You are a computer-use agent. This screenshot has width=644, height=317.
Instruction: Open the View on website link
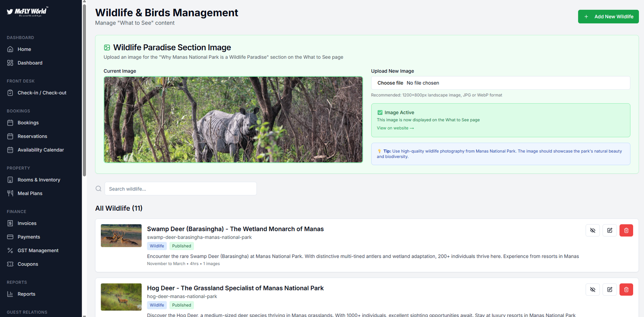(395, 128)
